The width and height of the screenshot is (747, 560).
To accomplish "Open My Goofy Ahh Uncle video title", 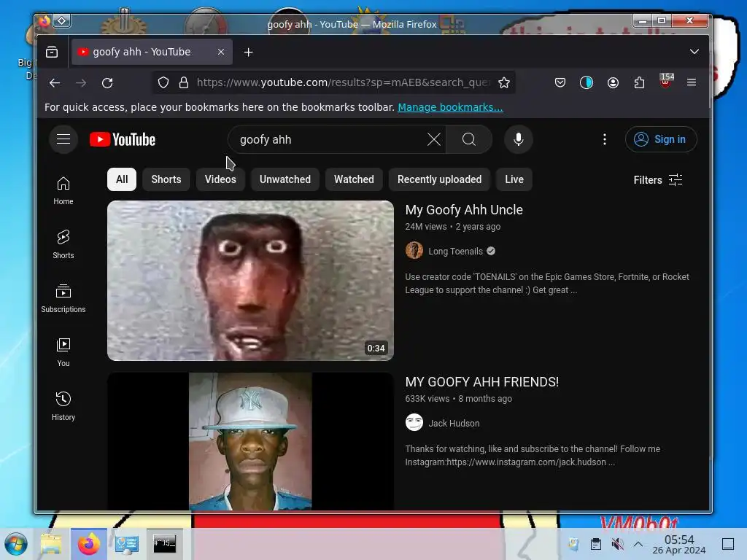I will [x=464, y=210].
